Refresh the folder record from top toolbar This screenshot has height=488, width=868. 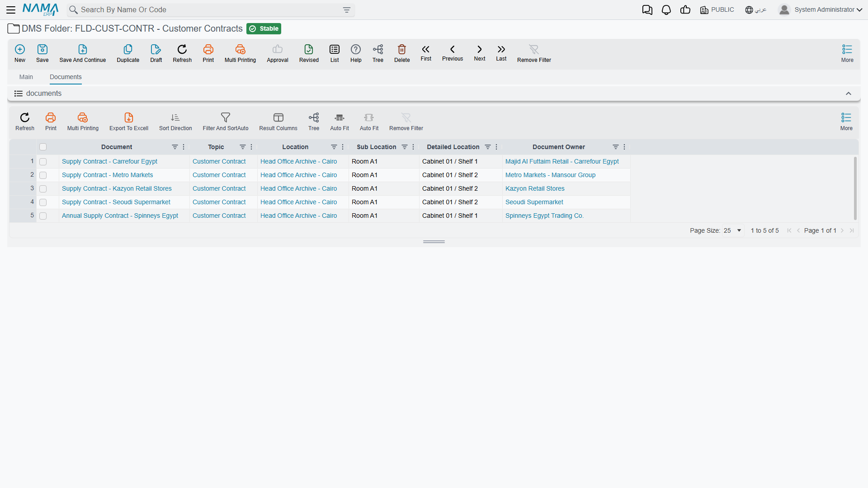click(x=182, y=53)
